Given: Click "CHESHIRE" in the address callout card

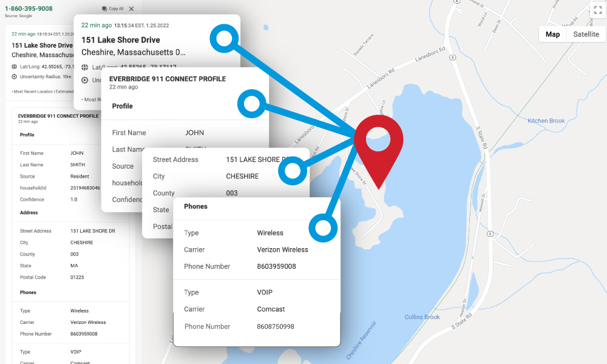Looking at the screenshot, I should tap(242, 177).
